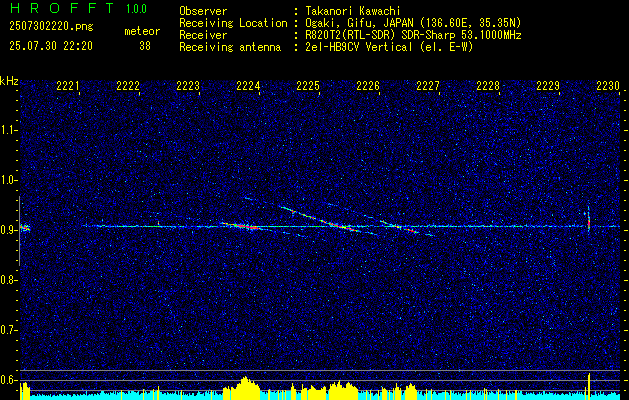Click the 2222 time marker
Viewport: 629px width, 400px height.
coord(128,86)
